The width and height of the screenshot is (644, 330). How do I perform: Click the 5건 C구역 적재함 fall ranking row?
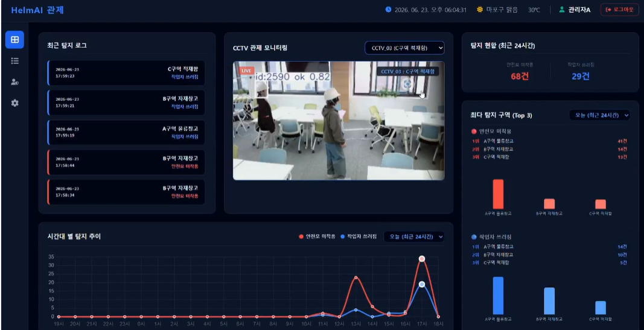[x=549, y=262]
